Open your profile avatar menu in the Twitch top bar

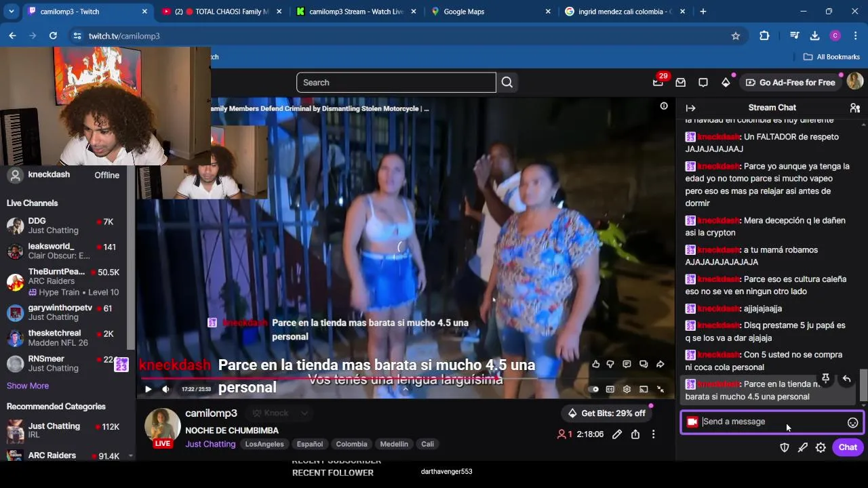pos(854,82)
